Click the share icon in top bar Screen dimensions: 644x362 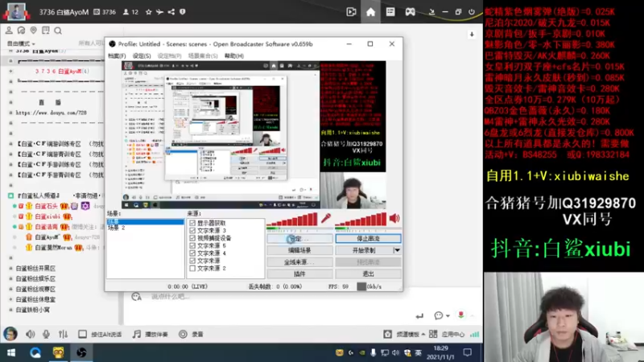tap(171, 12)
